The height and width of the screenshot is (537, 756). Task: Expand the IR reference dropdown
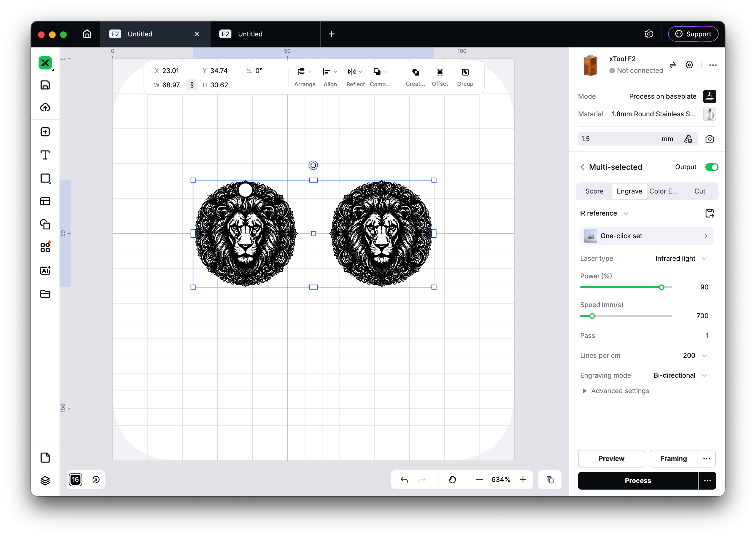[603, 213]
